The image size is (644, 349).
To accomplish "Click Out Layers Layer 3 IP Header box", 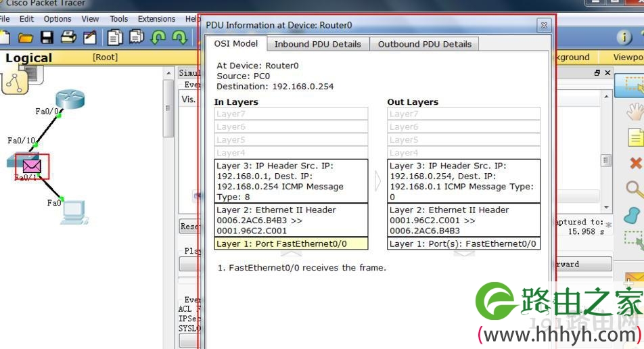I will click(x=463, y=181).
